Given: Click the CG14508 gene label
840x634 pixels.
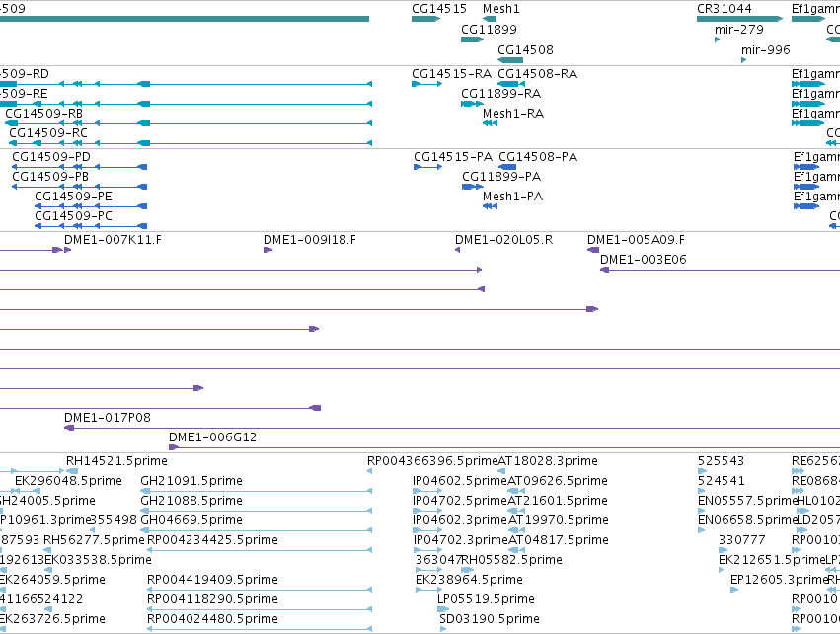Looking at the screenshot, I should (525, 50).
